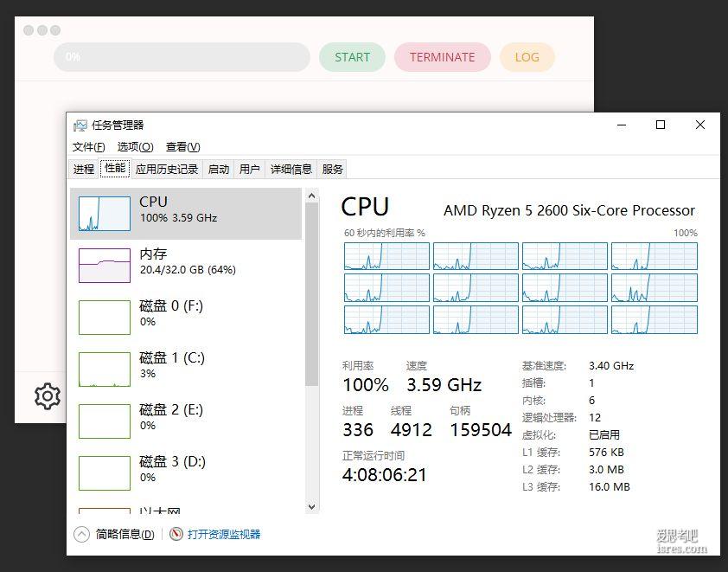Click the 336 process count value

click(x=358, y=430)
